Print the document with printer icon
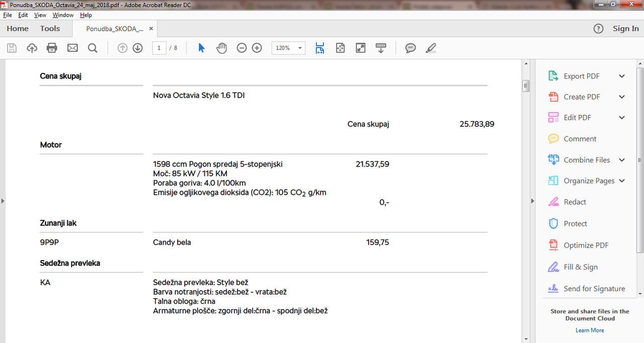Viewport: 644px width, 343px height. (52, 48)
